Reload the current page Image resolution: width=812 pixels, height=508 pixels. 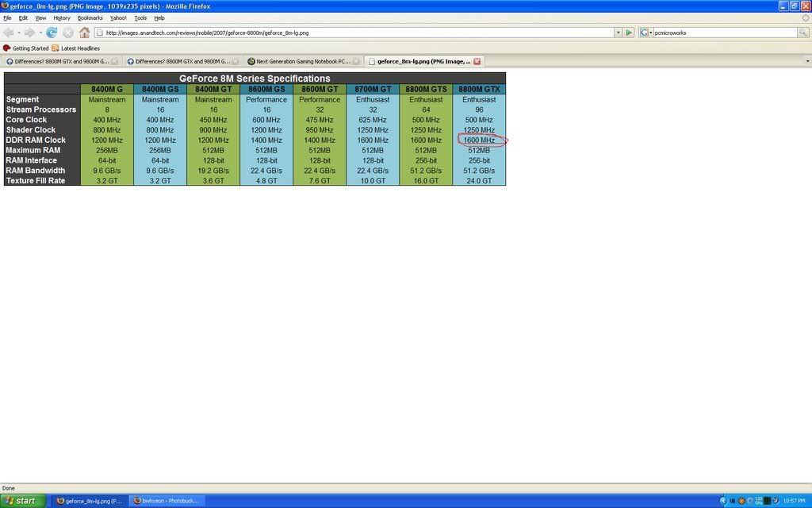point(52,33)
